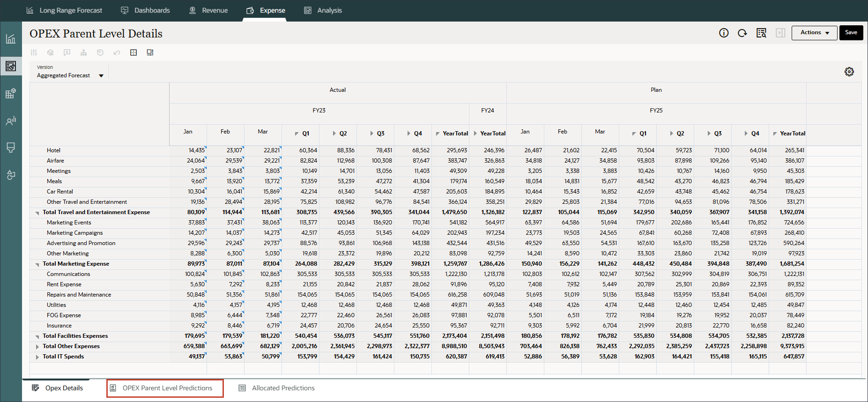Click the sliders adjust toolbar icon
Screen dimensions: 868x402
click(34, 52)
